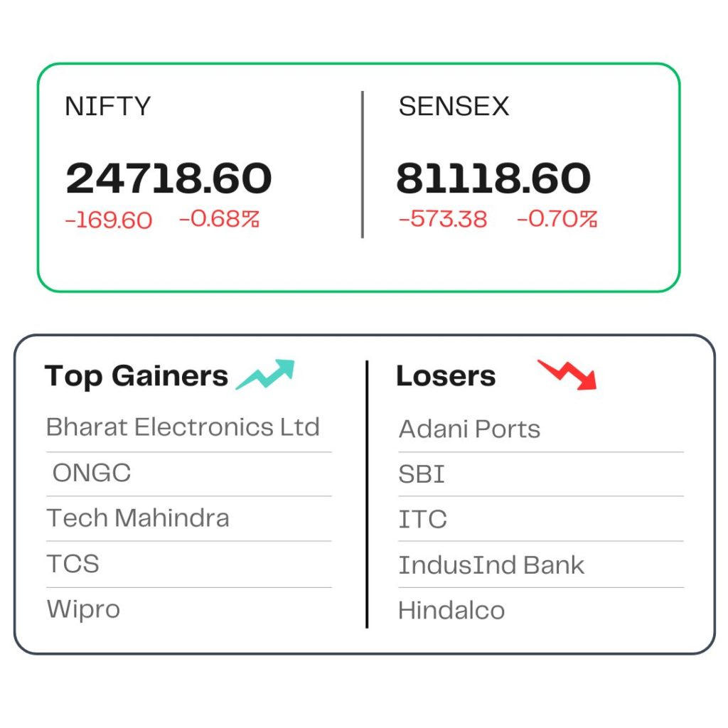Select IndusInd Bank in Losers
Image resolution: width=728 pixels, height=728 pixels.
[491, 565]
